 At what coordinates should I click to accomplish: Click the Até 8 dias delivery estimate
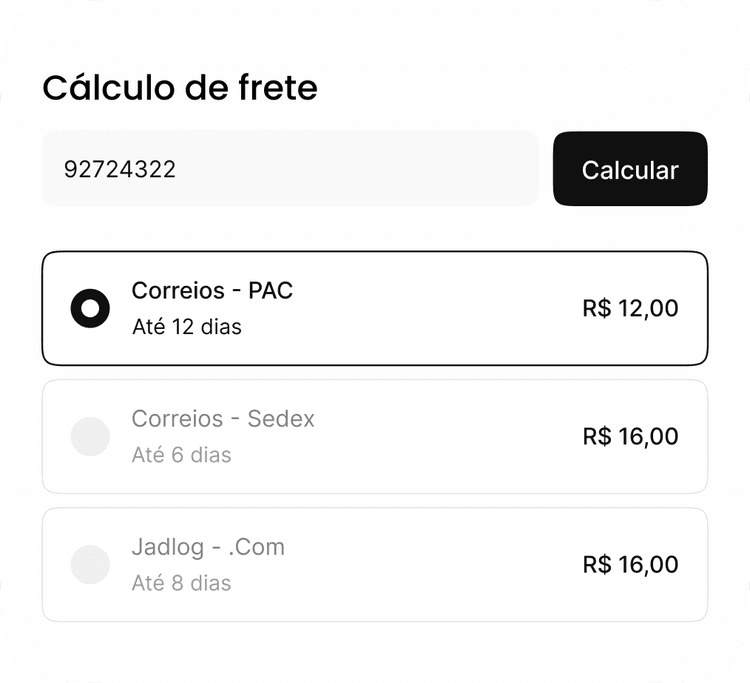click(181, 583)
